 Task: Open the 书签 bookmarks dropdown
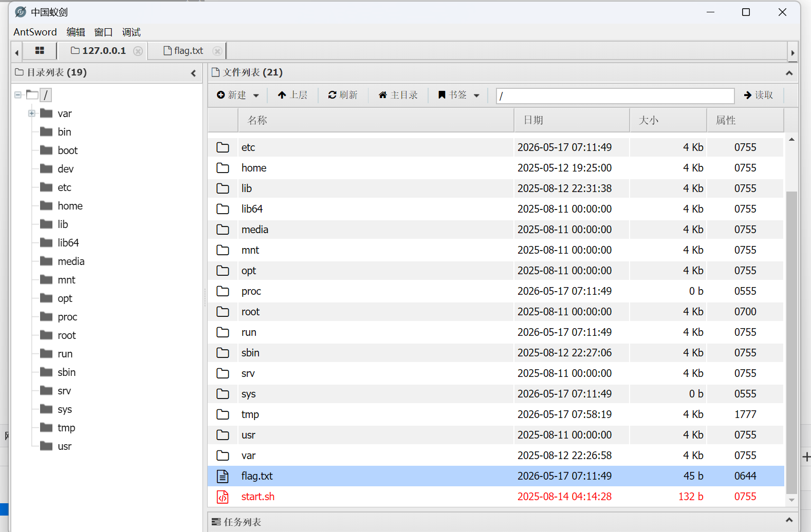(x=459, y=95)
